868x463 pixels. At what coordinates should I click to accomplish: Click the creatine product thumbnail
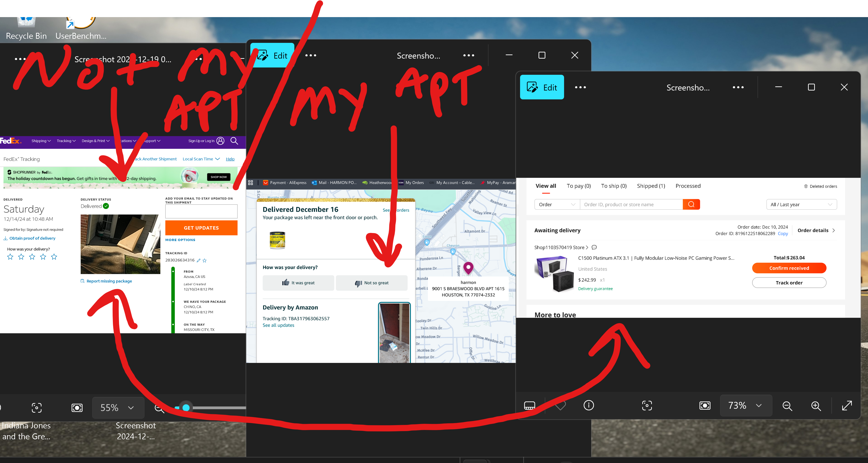(x=277, y=240)
